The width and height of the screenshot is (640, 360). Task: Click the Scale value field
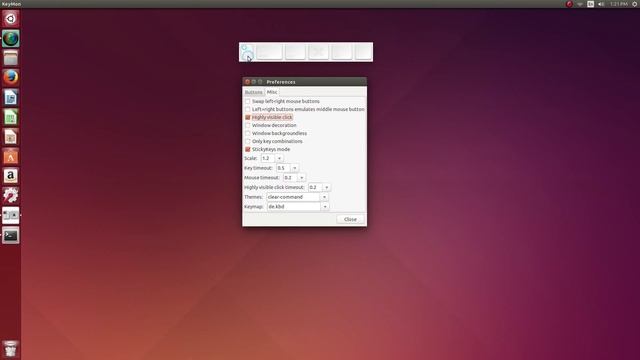coord(268,158)
